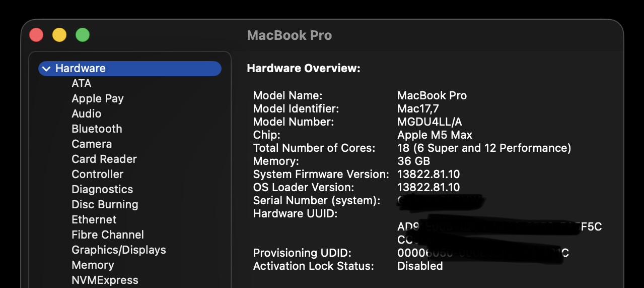Select the Hardware category in sidebar
The width and height of the screenshot is (644, 288).
coord(130,69)
